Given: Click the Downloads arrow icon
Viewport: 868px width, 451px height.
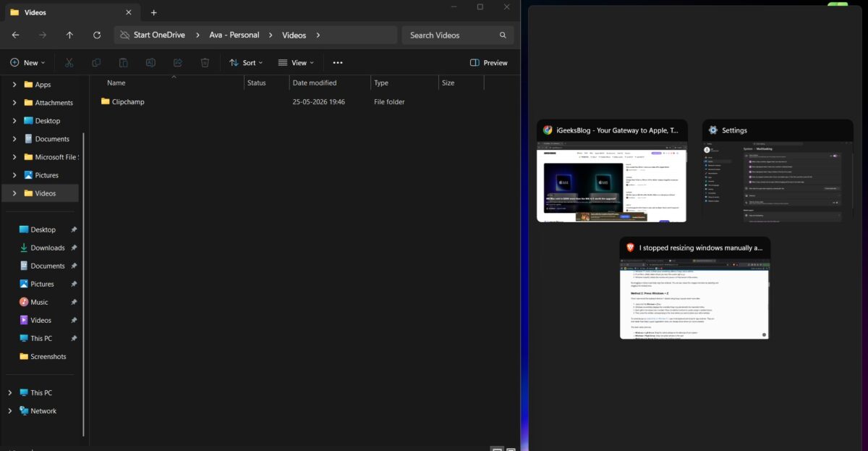Looking at the screenshot, I should 24,248.
